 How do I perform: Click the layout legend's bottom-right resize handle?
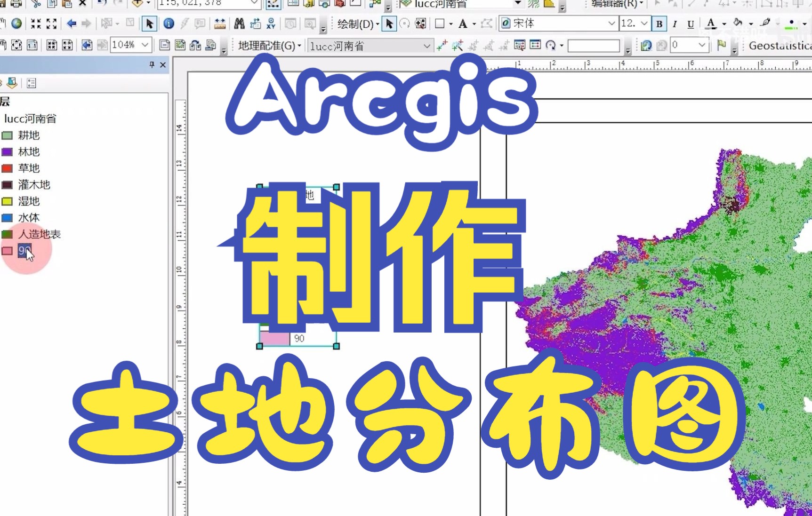tap(336, 346)
